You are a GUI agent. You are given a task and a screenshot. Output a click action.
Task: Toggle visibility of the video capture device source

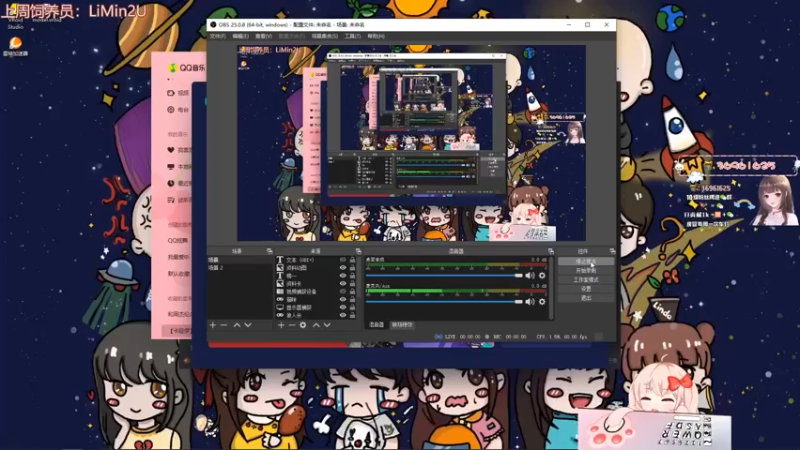click(x=343, y=291)
